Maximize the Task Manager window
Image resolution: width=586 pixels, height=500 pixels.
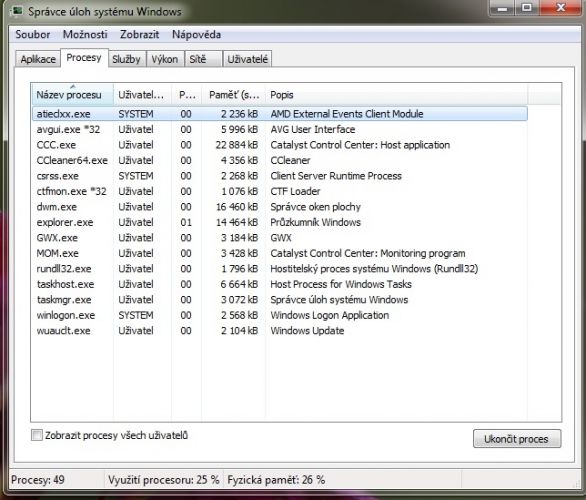(x=527, y=8)
